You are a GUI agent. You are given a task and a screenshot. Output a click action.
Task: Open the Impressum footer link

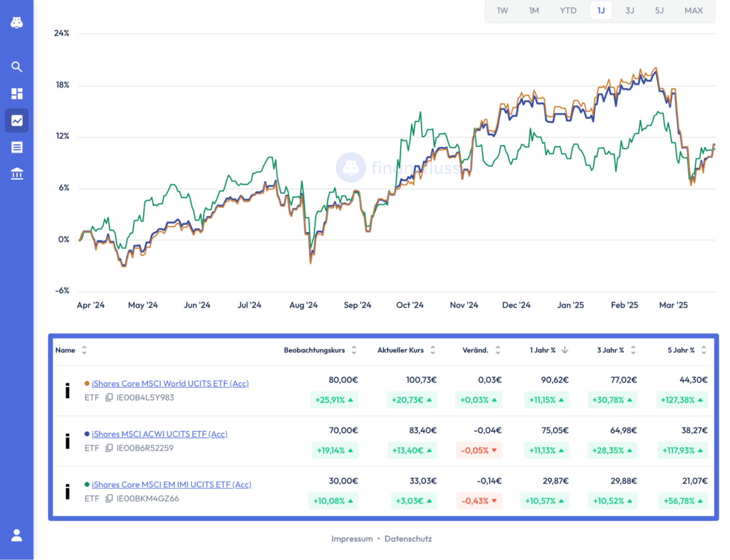pos(352,539)
